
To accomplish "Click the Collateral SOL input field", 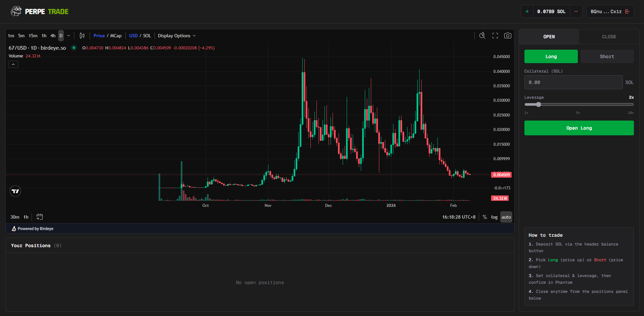I will pyautogui.click(x=573, y=82).
